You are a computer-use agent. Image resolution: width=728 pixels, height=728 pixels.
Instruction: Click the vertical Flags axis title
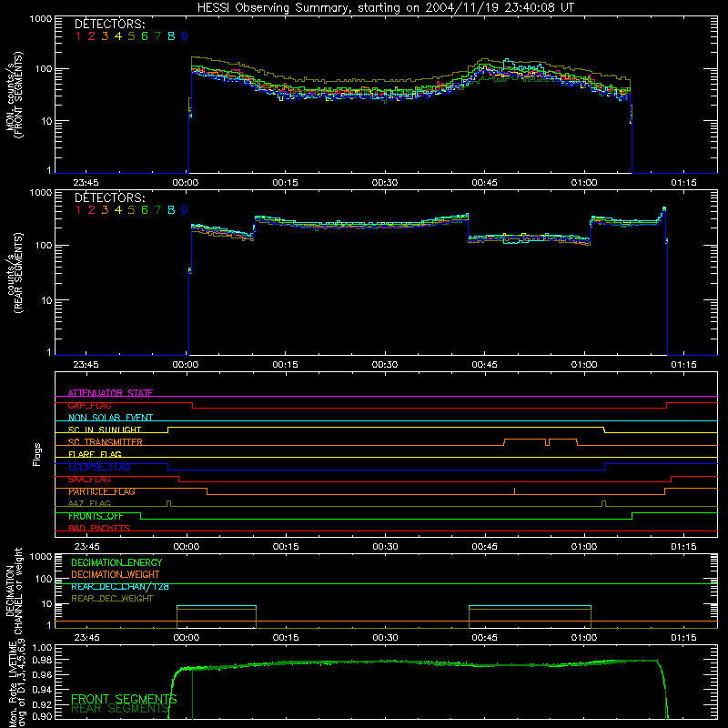[x=37, y=454]
